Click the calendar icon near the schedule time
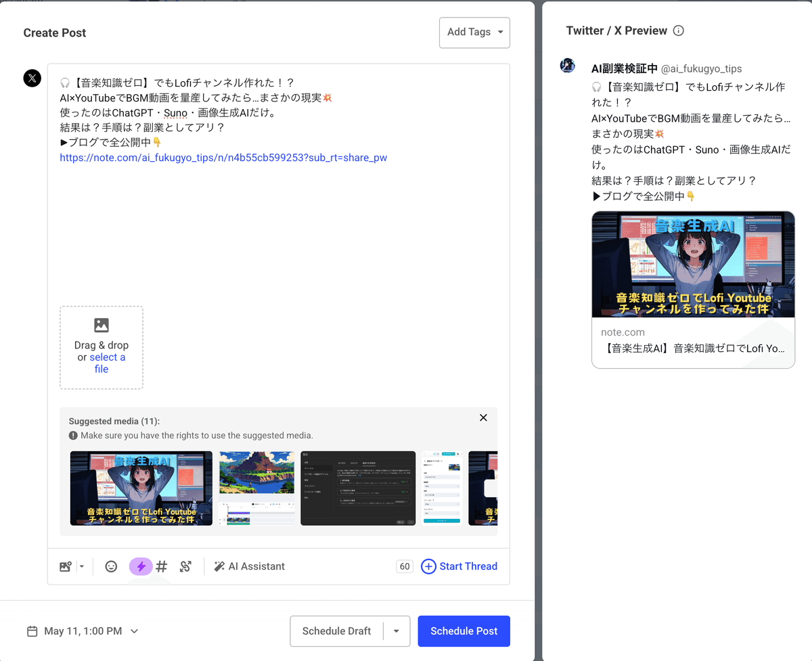This screenshot has width=812, height=661. (32, 631)
